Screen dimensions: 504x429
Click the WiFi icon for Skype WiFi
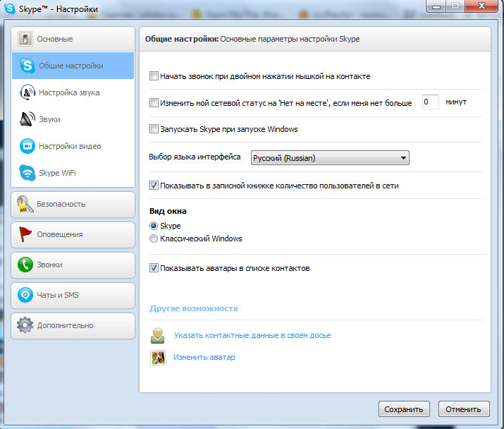(27, 173)
